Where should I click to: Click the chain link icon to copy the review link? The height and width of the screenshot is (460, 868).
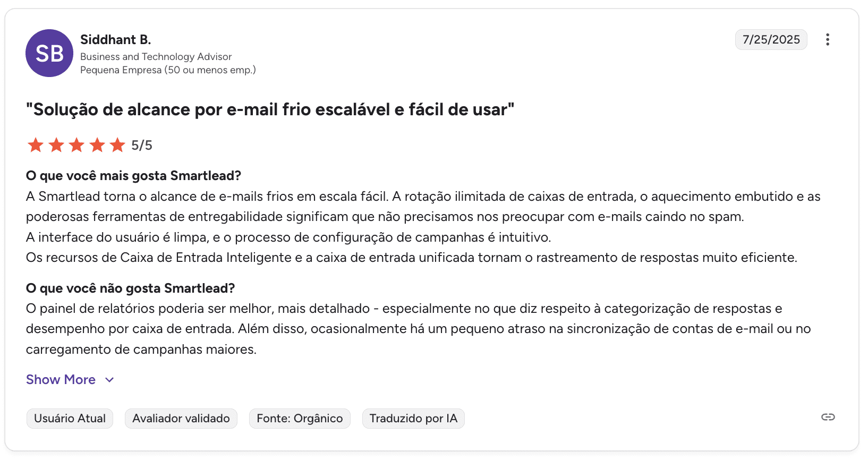828,417
